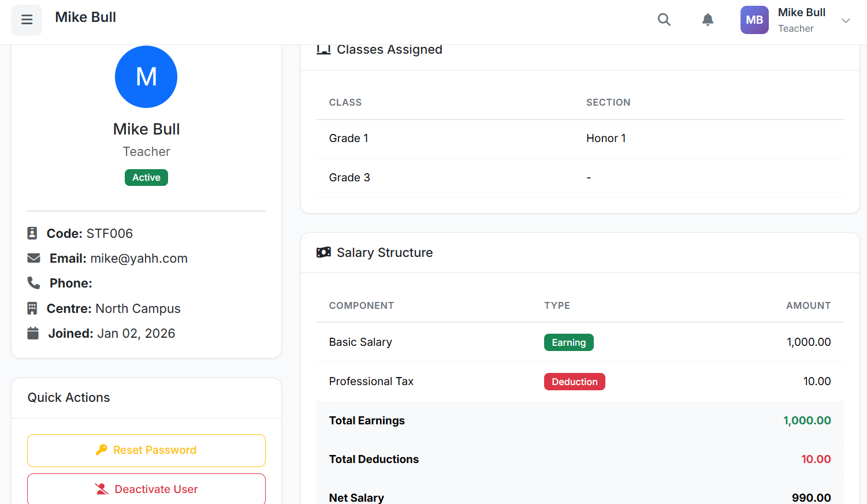
Task: Click the red Deduction type badge
Action: [574, 382]
